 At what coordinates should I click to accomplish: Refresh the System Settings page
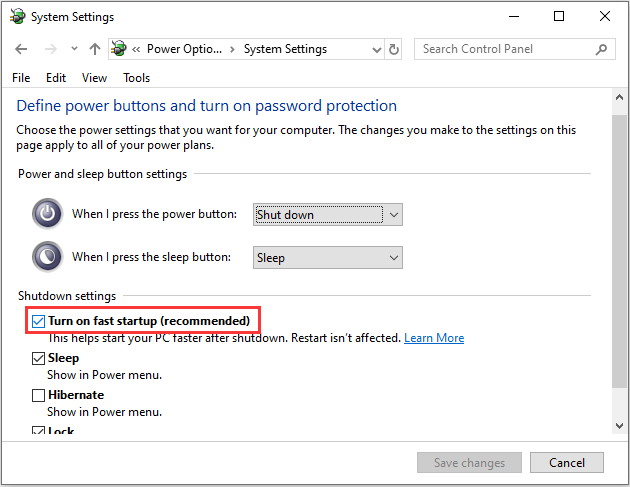tap(394, 49)
